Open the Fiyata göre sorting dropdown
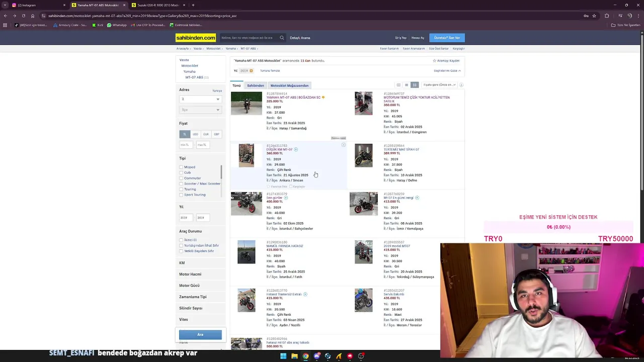 [x=440, y=85]
